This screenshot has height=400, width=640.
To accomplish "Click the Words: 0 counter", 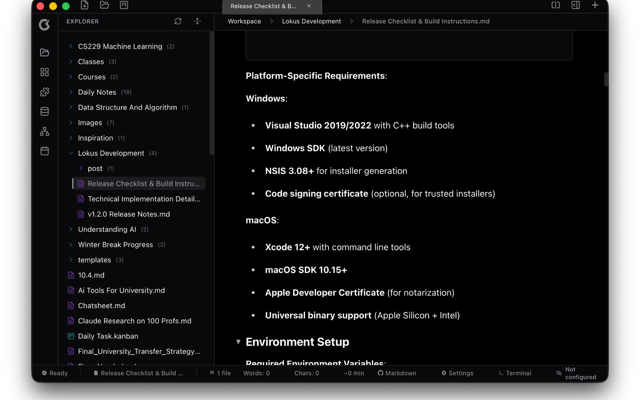I will [x=256, y=373].
